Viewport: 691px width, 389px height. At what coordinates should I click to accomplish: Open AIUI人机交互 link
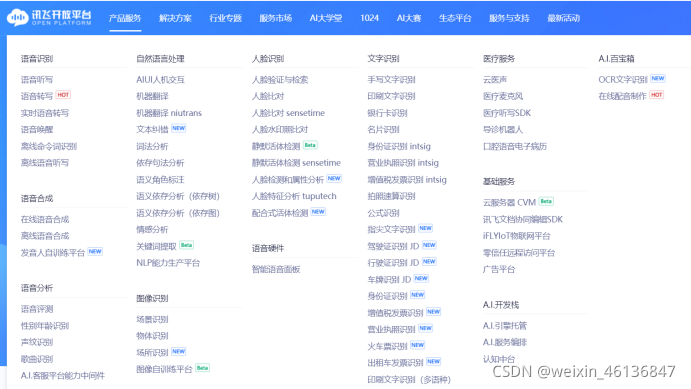tap(160, 80)
